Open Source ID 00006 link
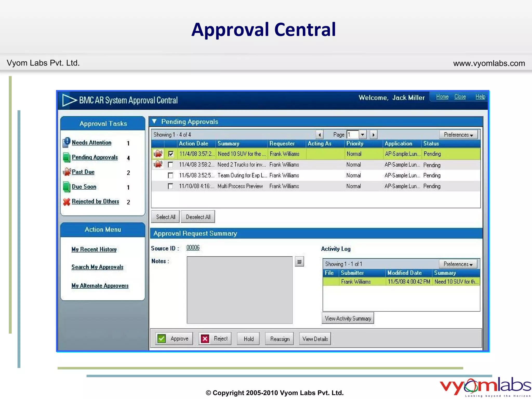Image resolution: width=532 pixels, height=399 pixels. point(193,248)
